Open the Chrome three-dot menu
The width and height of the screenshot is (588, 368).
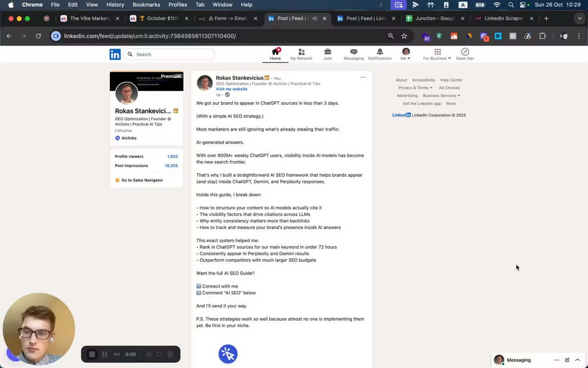(580, 36)
